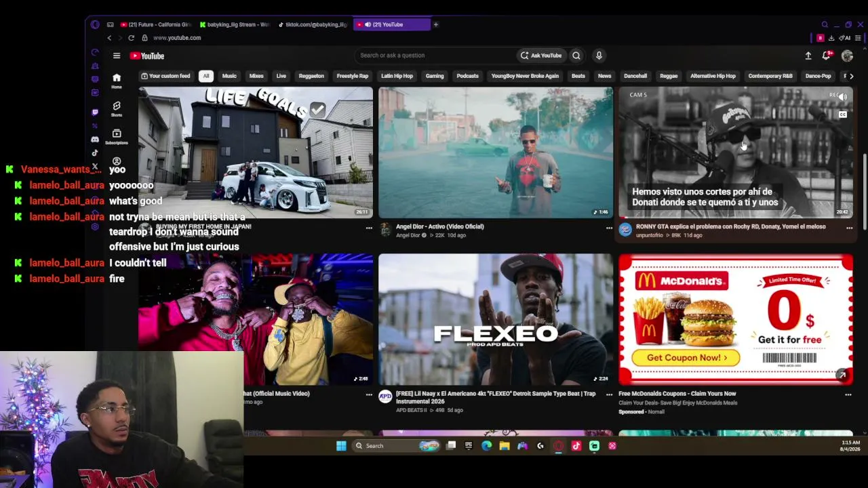Click the YouTube search input field
Image resolution: width=868 pixels, height=488 pixels.
tap(434, 56)
